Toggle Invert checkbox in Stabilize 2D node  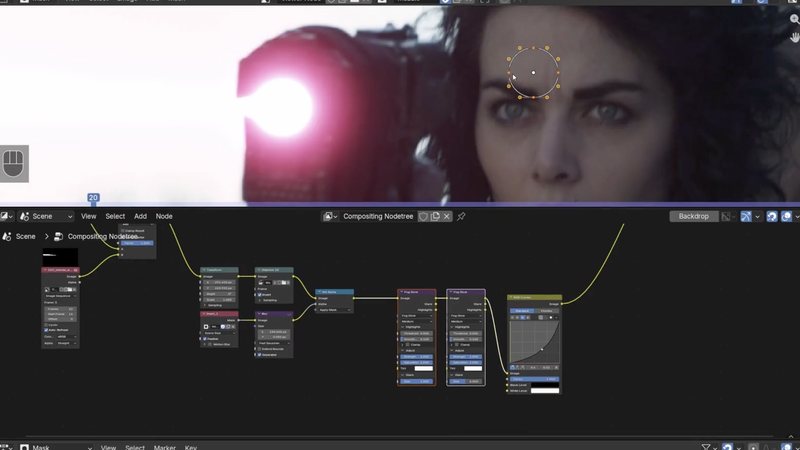click(x=260, y=294)
